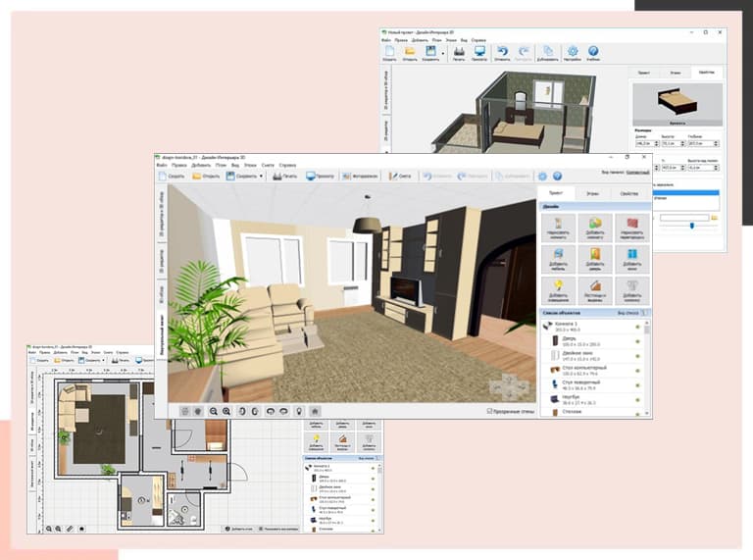Viewport: 753px width, 560px height.
Task: Toggle visibility dot for Комната 1, front list
Action: (637, 327)
